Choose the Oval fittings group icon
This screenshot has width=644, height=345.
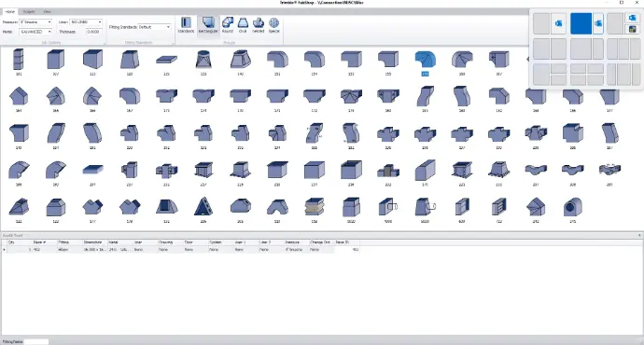point(243,25)
